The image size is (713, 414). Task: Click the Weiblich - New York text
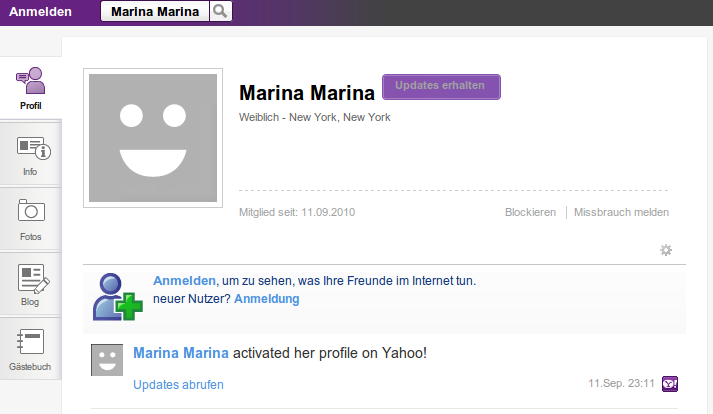(x=315, y=117)
